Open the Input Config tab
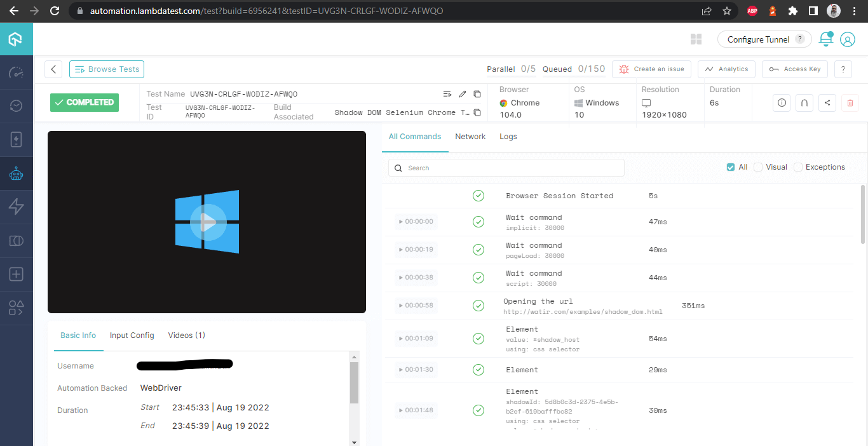Screen dimensions: 868x446 pos(132,335)
